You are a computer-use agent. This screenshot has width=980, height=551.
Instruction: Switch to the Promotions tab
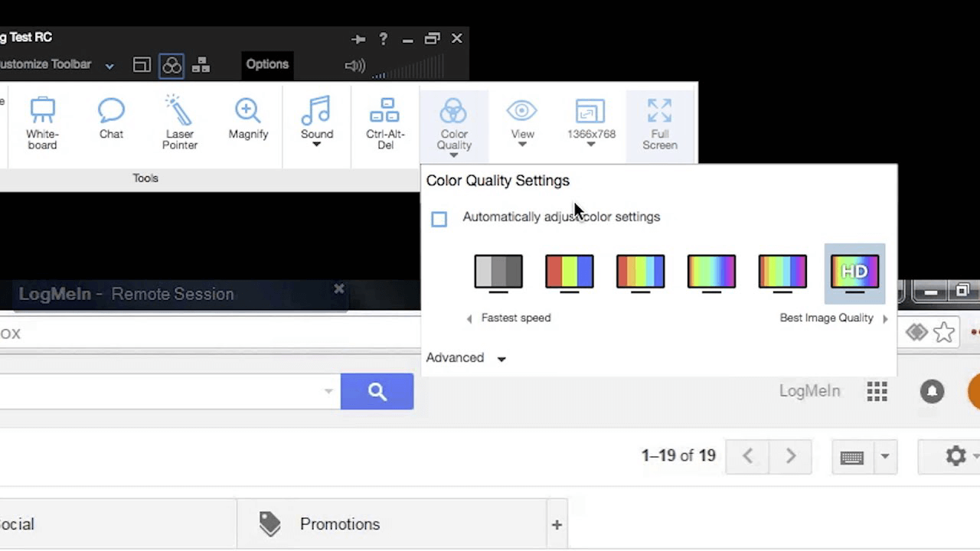pos(339,524)
